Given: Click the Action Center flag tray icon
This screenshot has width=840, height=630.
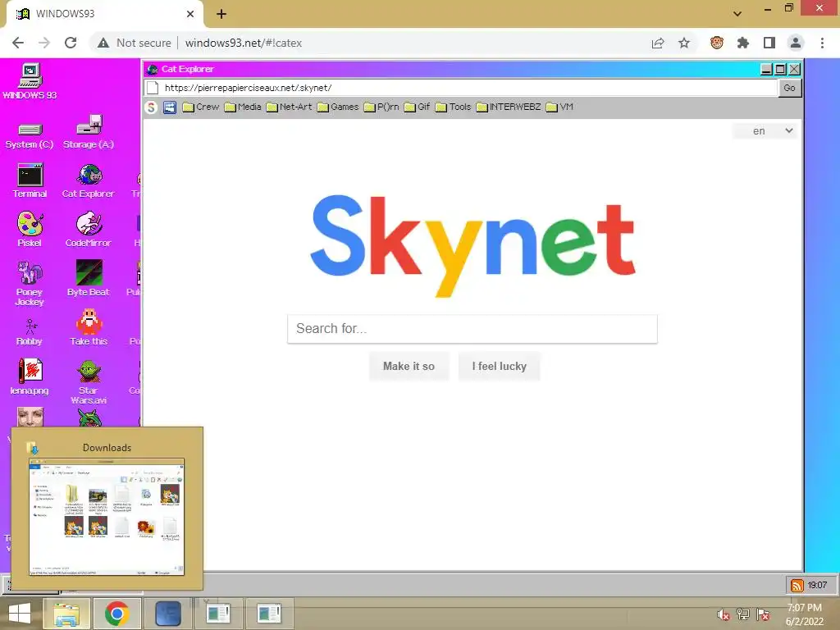Looking at the screenshot, I should (763, 614).
